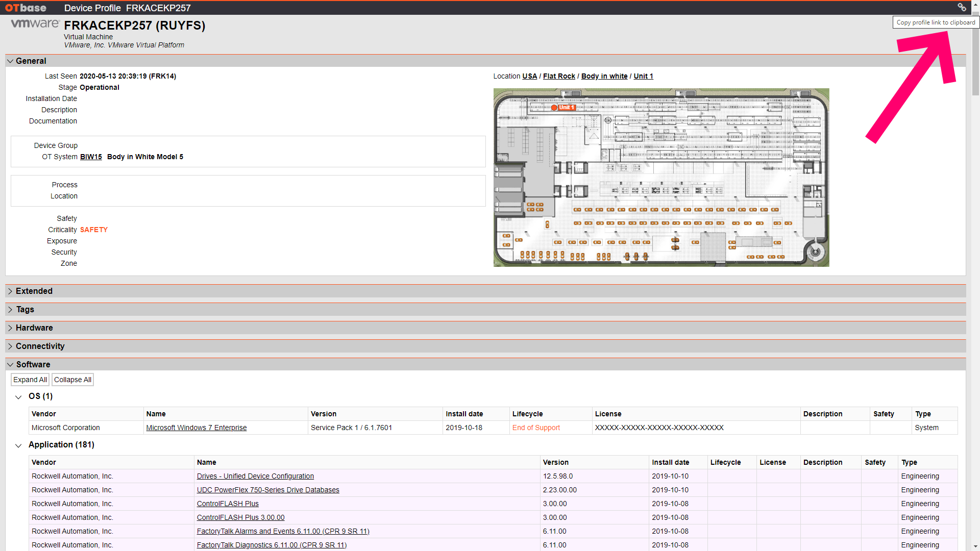Collapse the OS (1) group
The width and height of the screenshot is (980, 551).
(18, 397)
